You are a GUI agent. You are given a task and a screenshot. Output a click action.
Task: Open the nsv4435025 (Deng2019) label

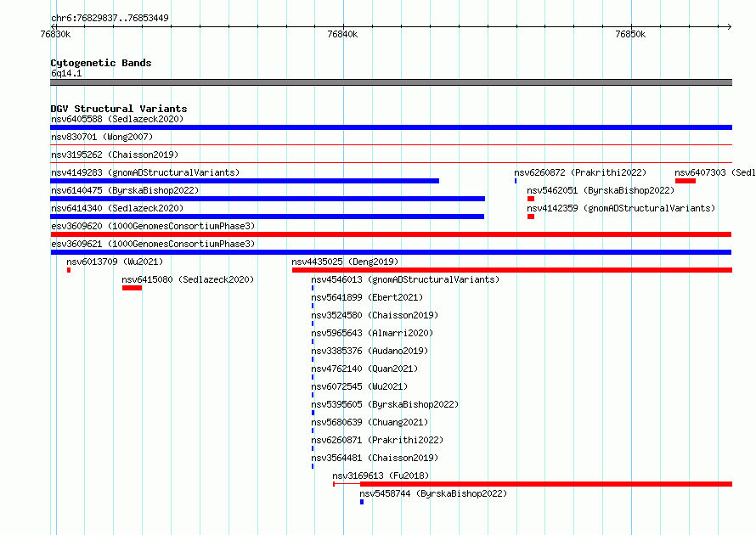[345, 262]
